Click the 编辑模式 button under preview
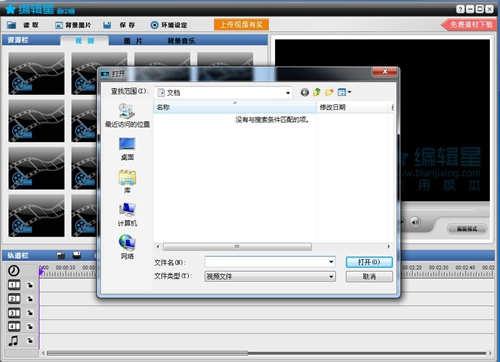The image size is (500, 362). click(x=467, y=229)
